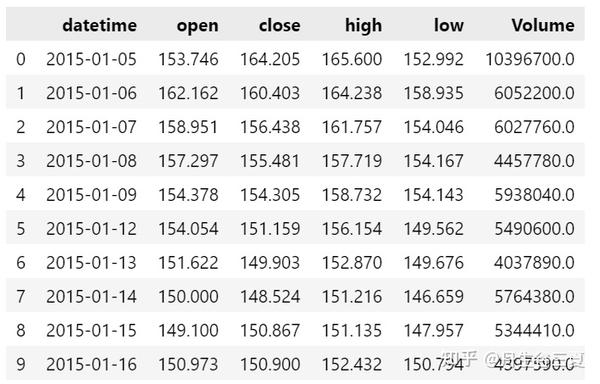Select the Volume value 10396700.0
Viewport: 600px width, 384px height.
point(530,59)
